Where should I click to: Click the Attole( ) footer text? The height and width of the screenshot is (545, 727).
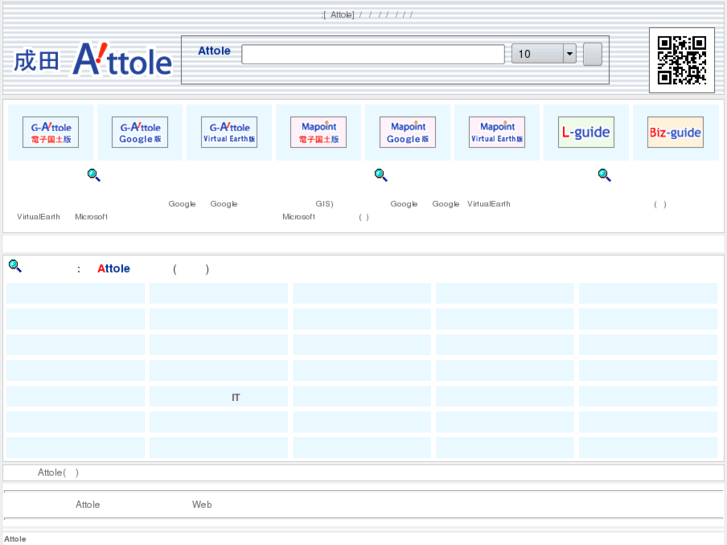58,473
